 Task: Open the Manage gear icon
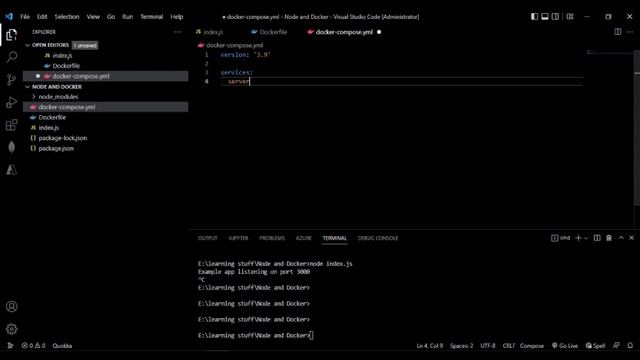(11, 329)
